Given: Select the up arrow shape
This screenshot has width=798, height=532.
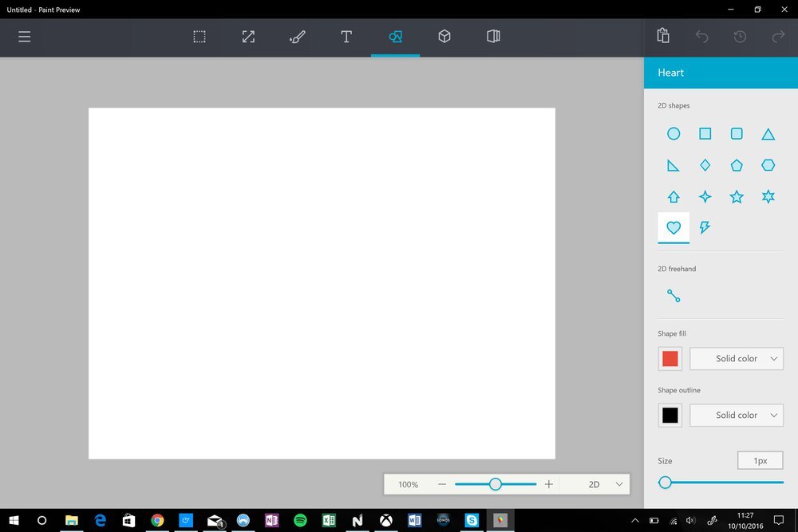Looking at the screenshot, I should [x=674, y=196].
